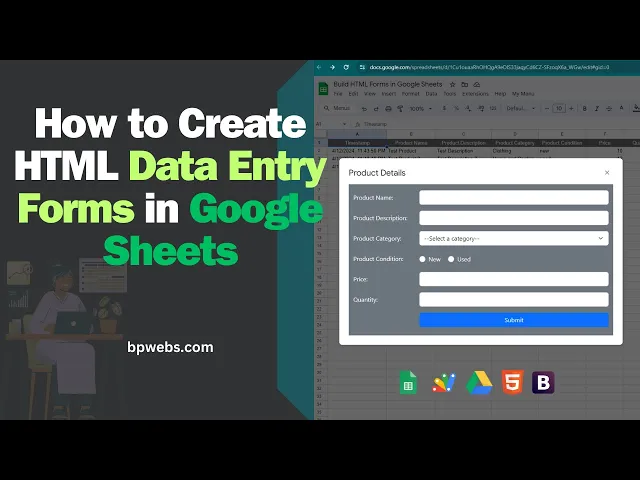Open the View menu
640x480 pixels.
coord(370,94)
